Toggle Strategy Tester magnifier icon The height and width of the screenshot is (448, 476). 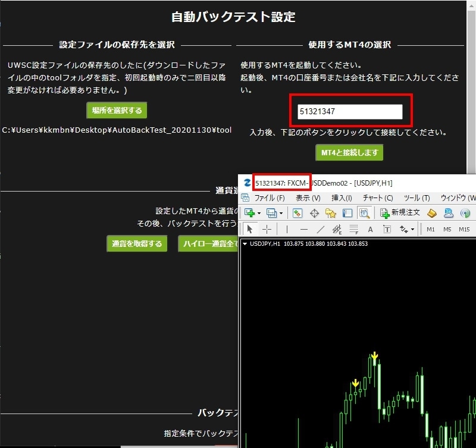(x=364, y=213)
